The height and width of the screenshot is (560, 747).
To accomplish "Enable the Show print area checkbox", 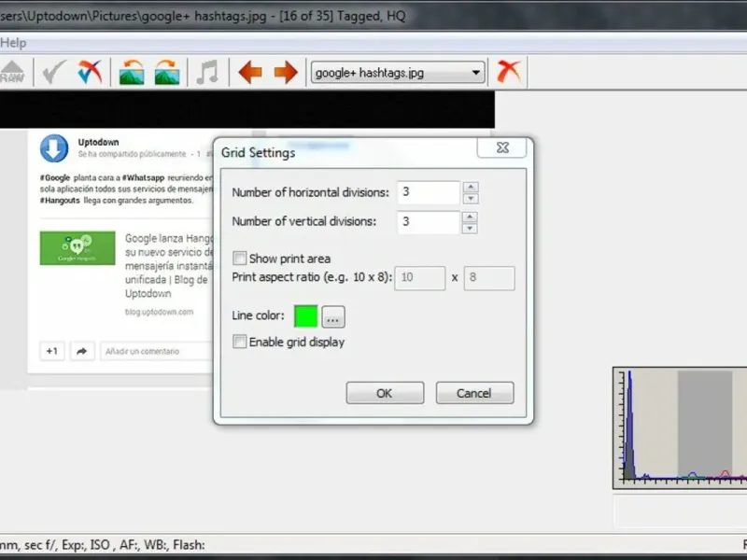I will click(240, 259).
